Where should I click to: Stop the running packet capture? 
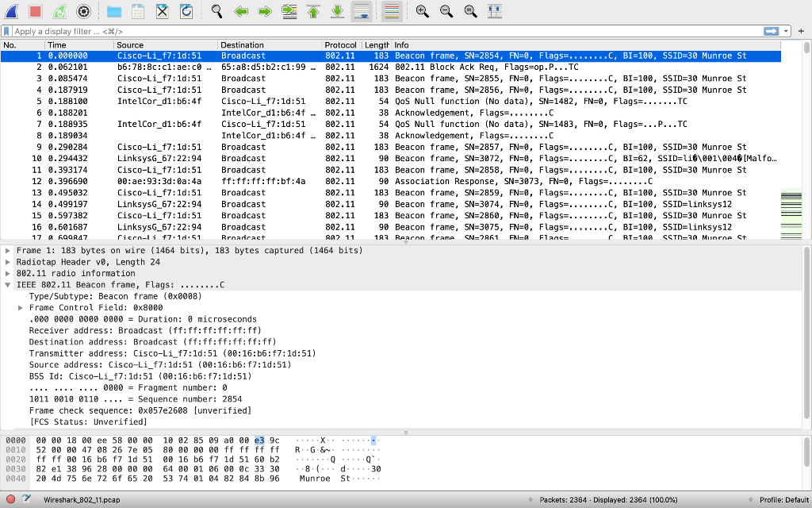pyautogui.click(x=35, y=11)
